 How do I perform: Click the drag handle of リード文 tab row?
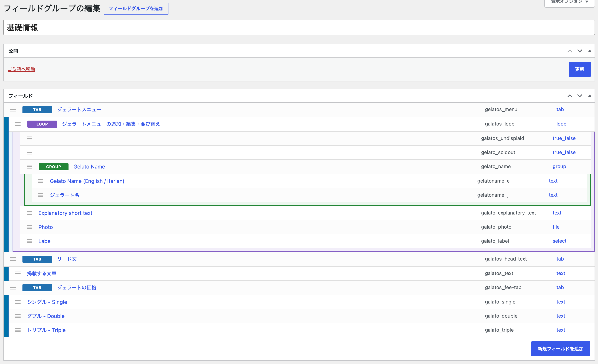click(x=13, y=259)
